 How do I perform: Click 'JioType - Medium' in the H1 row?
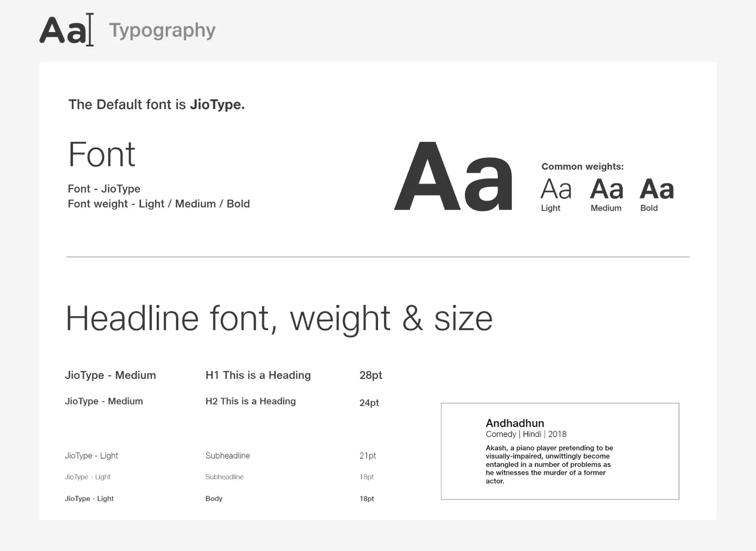(110, 375)
